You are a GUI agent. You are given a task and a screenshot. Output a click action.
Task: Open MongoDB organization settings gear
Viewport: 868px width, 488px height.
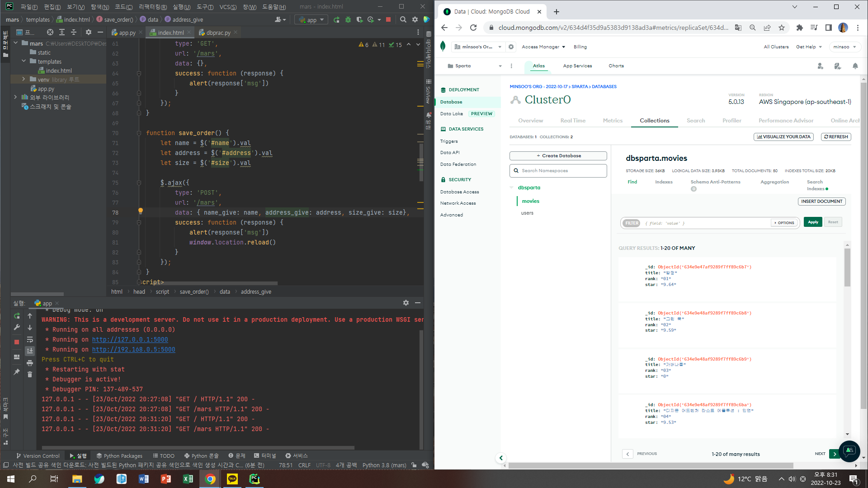coord(511,47)
